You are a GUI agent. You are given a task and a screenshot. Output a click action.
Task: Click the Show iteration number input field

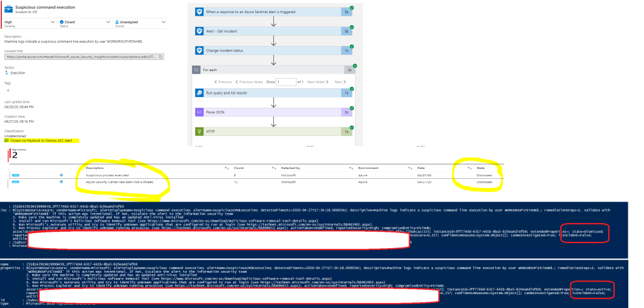(286, 82)
